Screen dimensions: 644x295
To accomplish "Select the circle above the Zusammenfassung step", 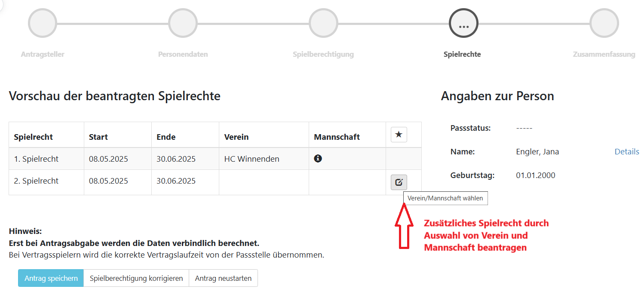I will [x=604, y=24].
